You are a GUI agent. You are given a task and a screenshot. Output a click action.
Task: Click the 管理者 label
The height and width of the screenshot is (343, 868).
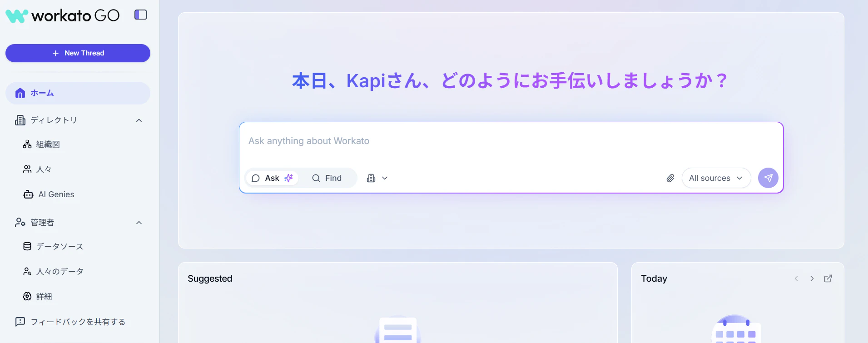pyautogui.click(x=42, y=222)
